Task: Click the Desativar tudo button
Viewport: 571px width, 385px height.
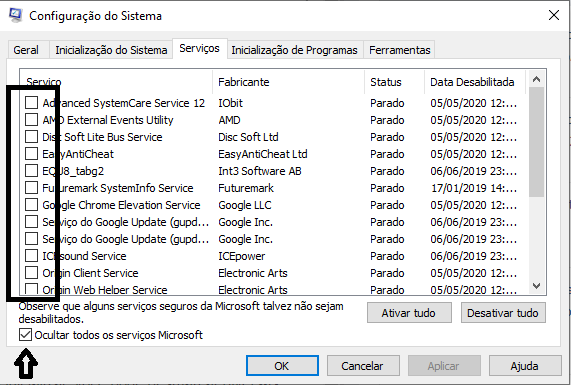Action: [x=503, y=313]
